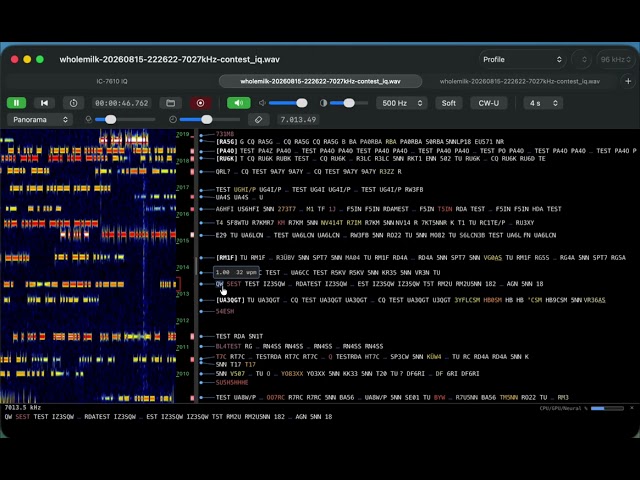Select the TEST UG4I/P decoded line
Screen dimensions: 640x480
319,189
